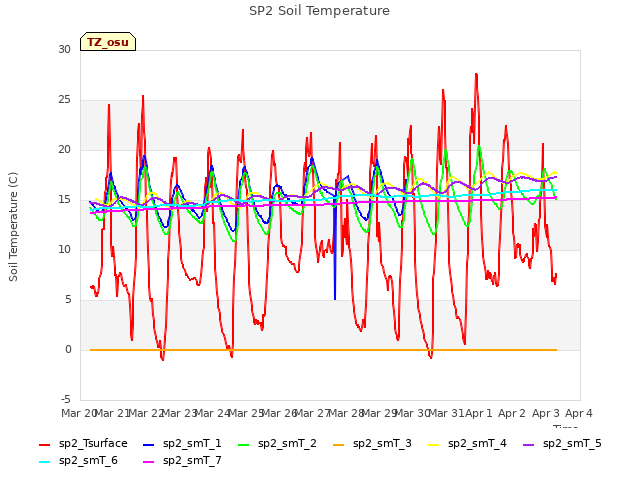Click the 20 y-axis tick label
The width and height of the screenshot is (640, 480).
(64, 150)
